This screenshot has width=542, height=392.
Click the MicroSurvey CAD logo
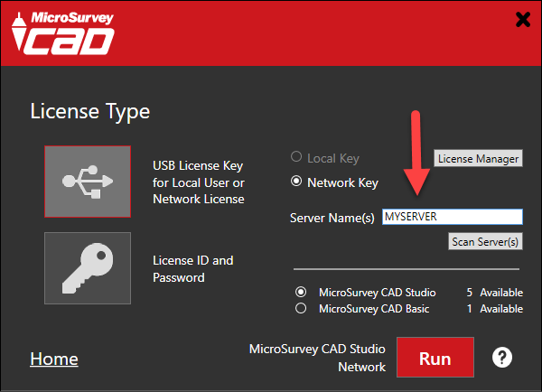[x=63, y=33]
